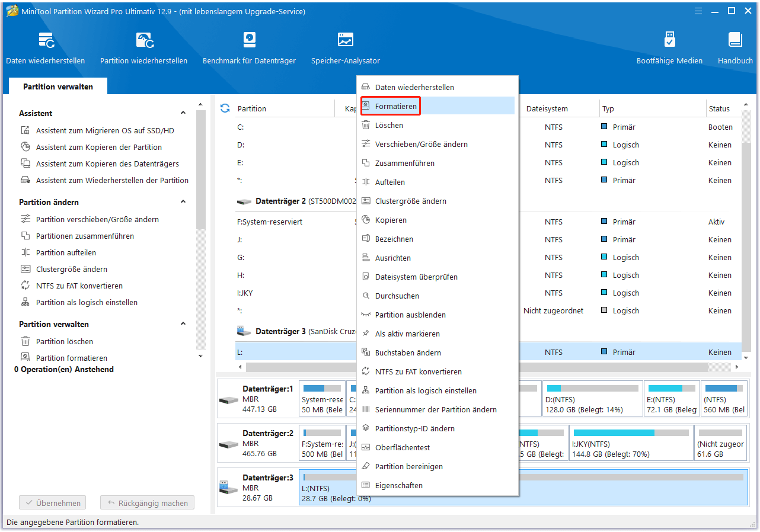The height and width of the screenshot is (532, 760).
Task: Choose Als aktiv markieren in context menu
Action: tap(438, 334)
